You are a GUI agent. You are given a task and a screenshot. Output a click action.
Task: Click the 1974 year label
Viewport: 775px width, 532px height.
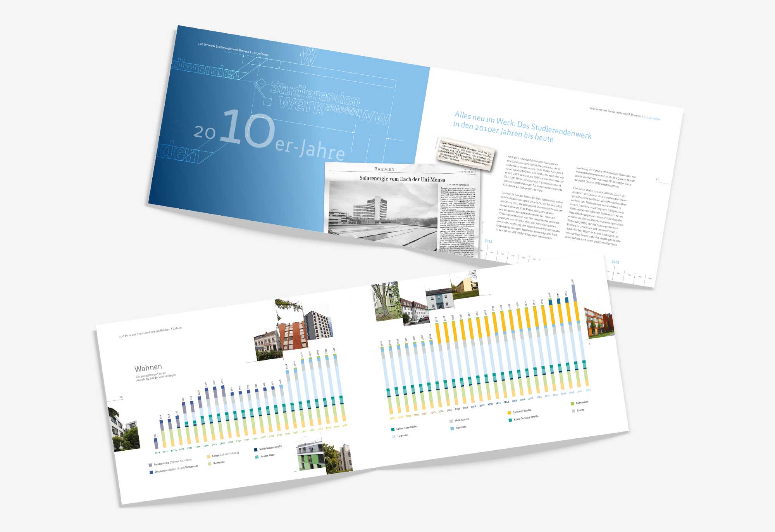click(x=157, y=453)
